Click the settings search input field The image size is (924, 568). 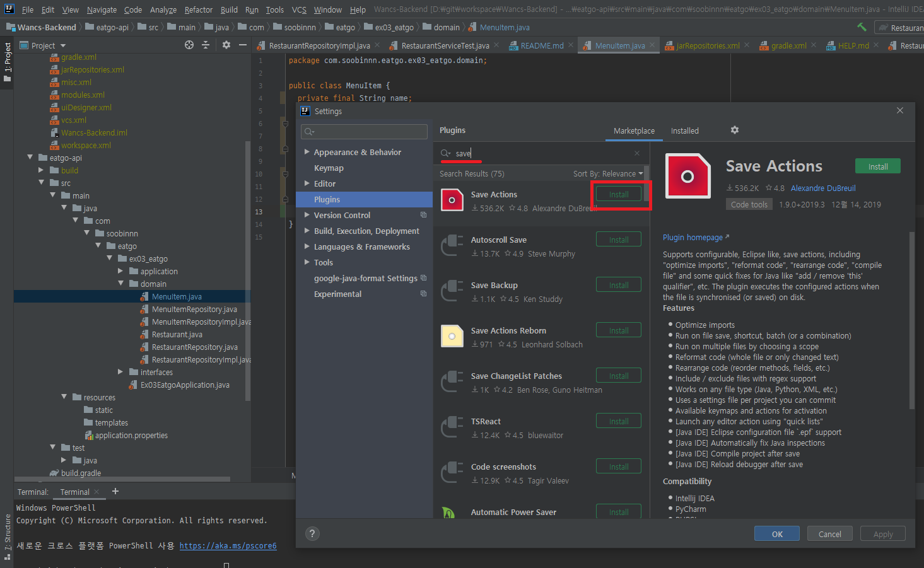[x=364, y=132]
